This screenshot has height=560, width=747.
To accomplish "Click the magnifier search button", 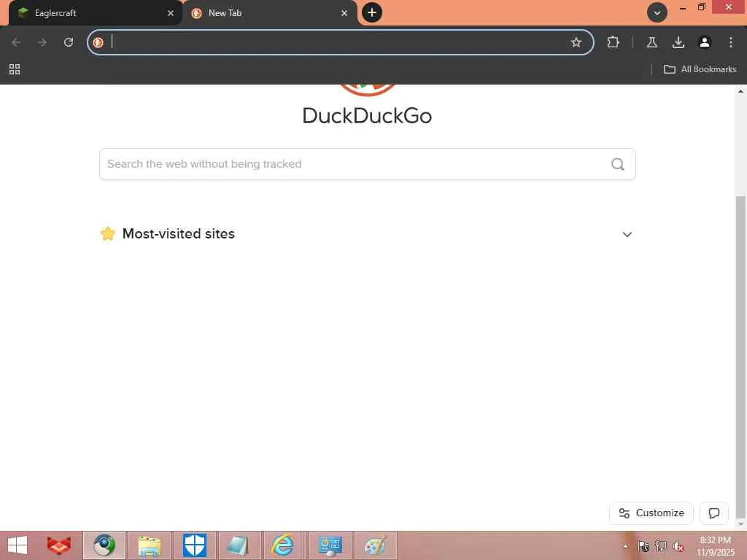I will coord(618,164).
